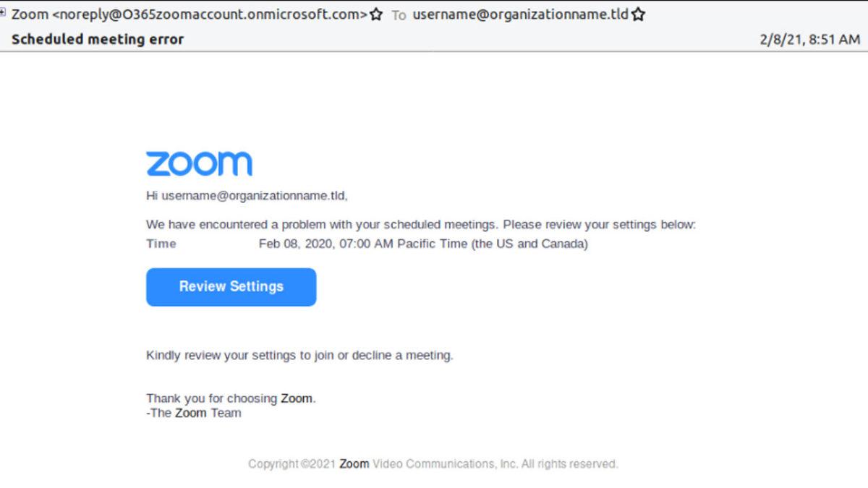Click the 2/8/21, 8:51 AM timestamp
This screenshot has height=488, width=868.
(x=809, y=39)
